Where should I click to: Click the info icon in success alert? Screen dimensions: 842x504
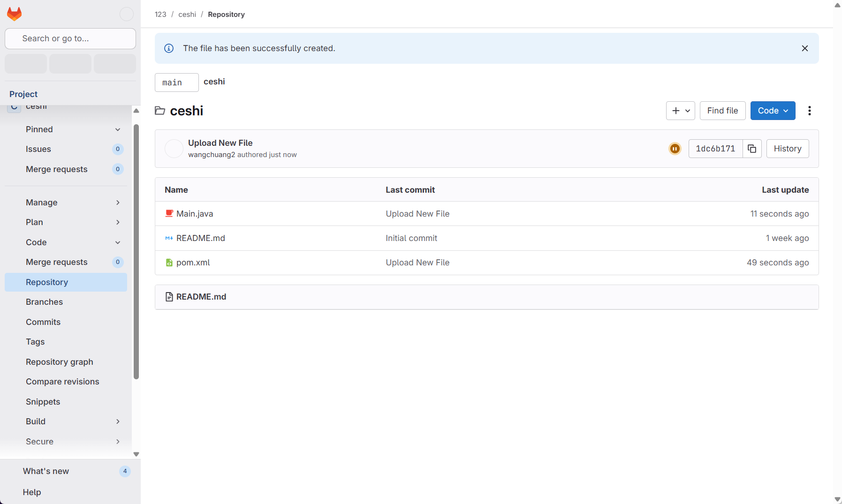point(169,48)
